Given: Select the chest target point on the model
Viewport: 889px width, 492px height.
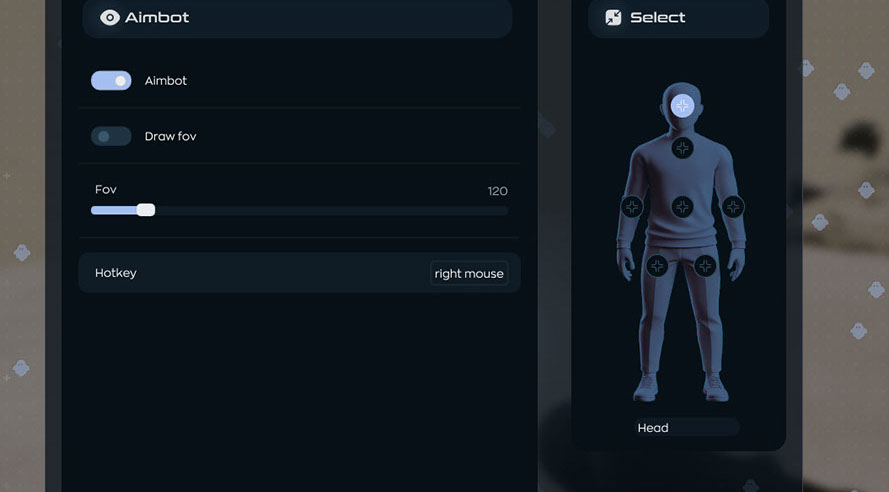Looking at the screenshot, I should (682, 148).
